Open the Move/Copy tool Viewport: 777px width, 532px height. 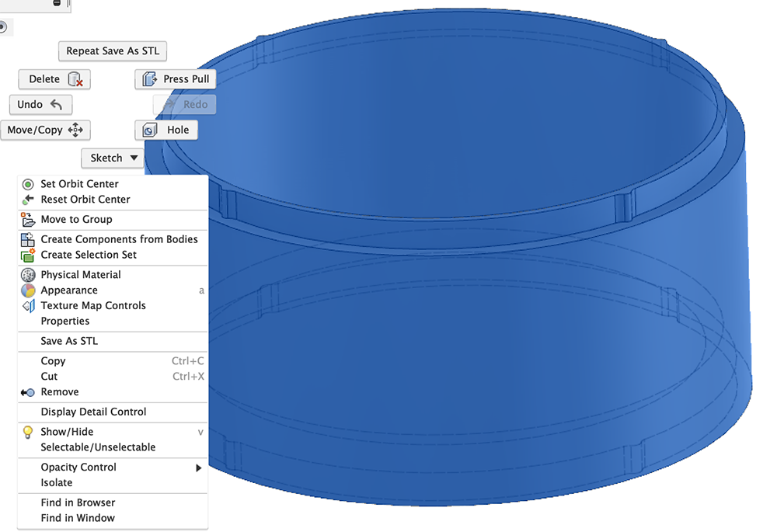pyautogui.click(x=45, y=130)
